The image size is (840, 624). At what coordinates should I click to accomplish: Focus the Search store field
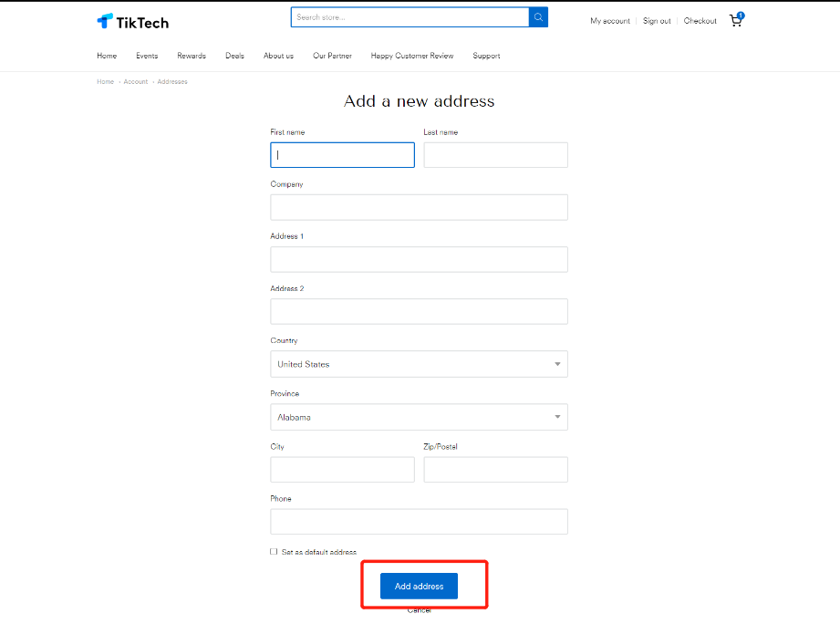coord(410,17)
